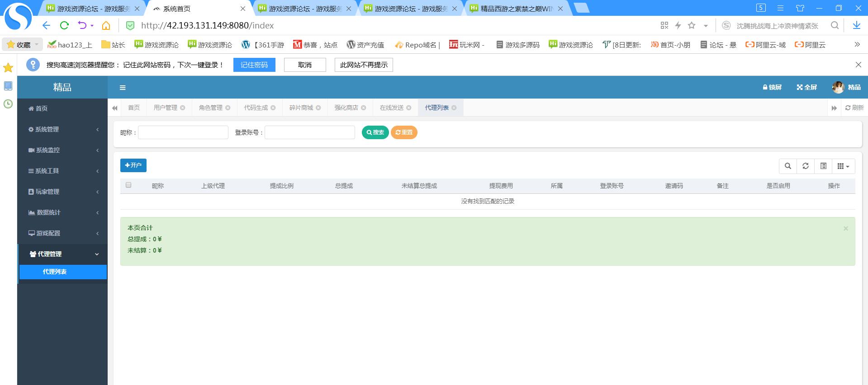Select the header row checkbox

point(128,185)
